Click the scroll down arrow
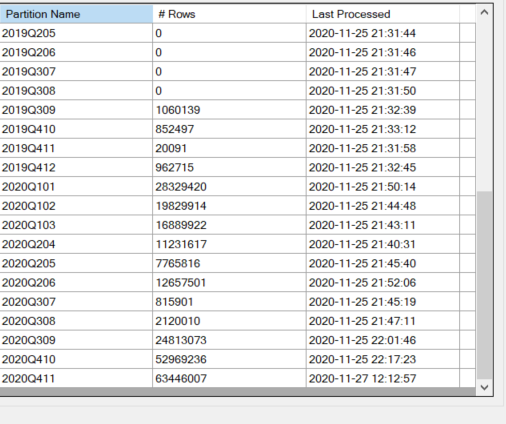Viewport: 506px width, 424px height. click(x=484, y=387)
